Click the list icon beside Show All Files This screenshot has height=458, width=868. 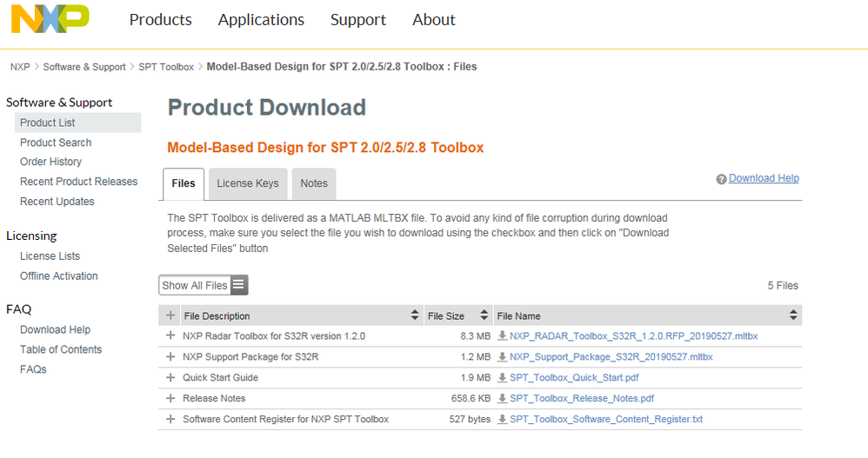click(239, 285)
